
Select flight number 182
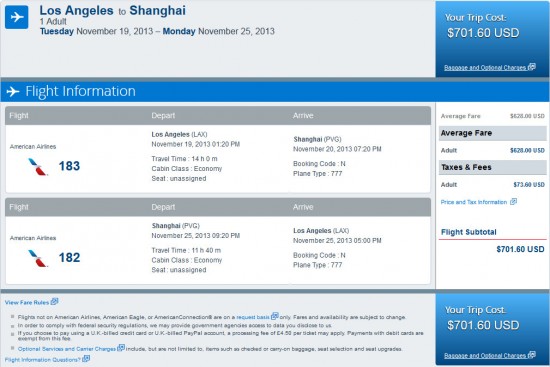[x=69, y=258]
